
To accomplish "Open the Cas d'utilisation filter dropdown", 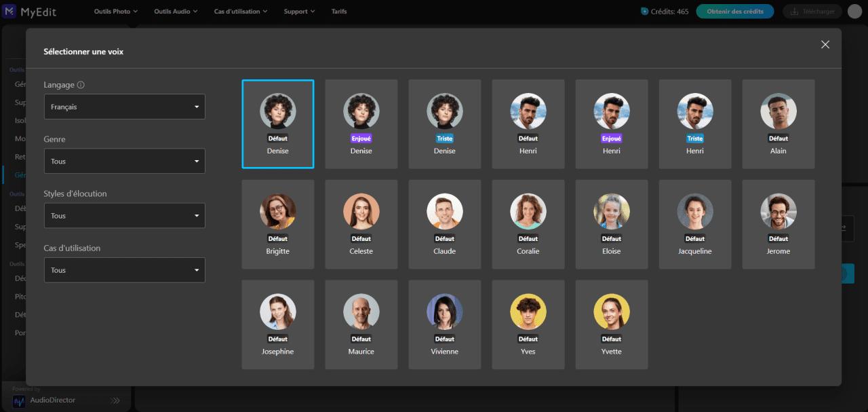I will pyautogui.click(x=124, y=269).
